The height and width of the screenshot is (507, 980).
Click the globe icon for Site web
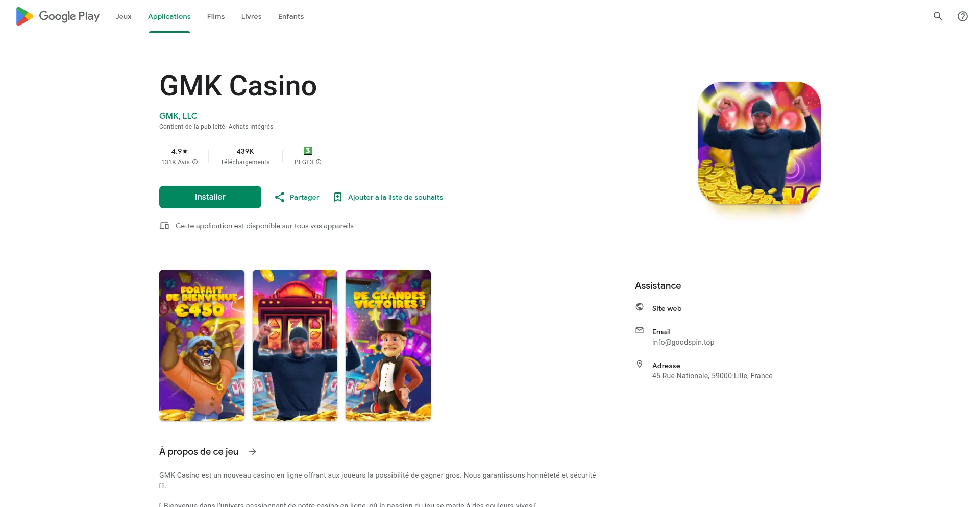click(640, 307)
